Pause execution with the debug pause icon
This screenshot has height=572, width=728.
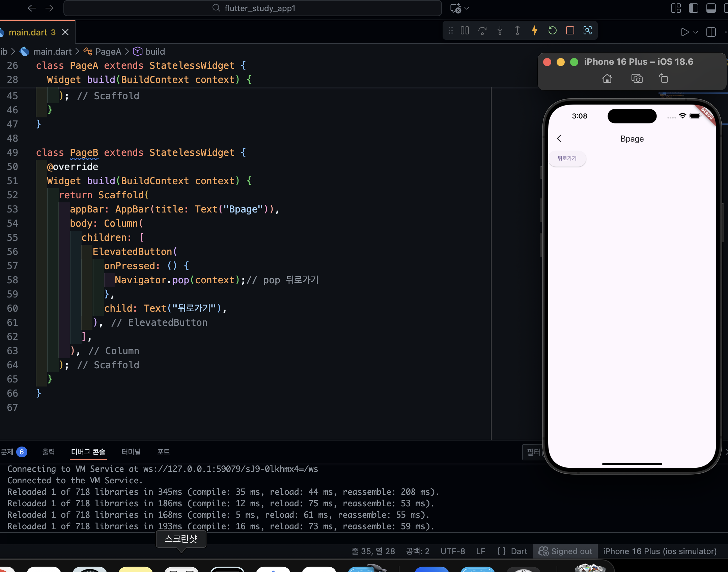click(x=465, y=31)
